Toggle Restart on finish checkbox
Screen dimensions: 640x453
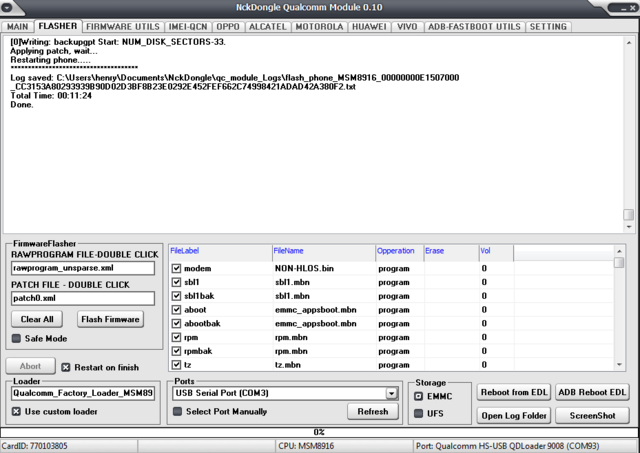pos(66,367)
